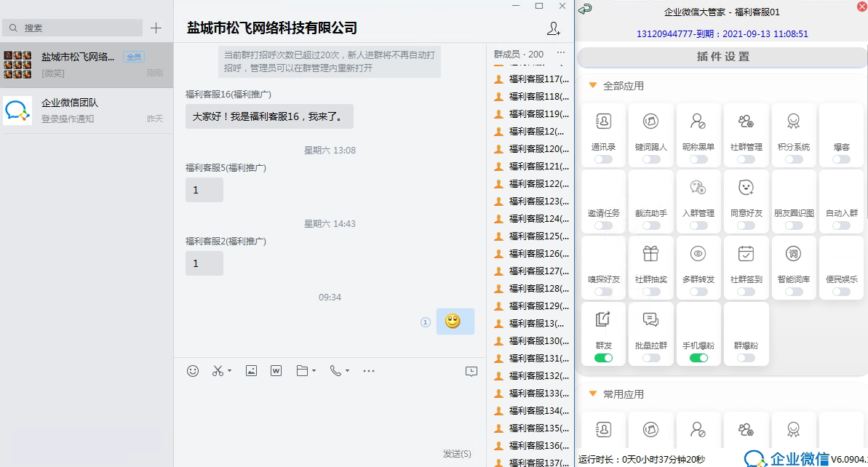Enable the 邀请任务 switch
Viewport: 868px width, 467px height.
[603, 225]
